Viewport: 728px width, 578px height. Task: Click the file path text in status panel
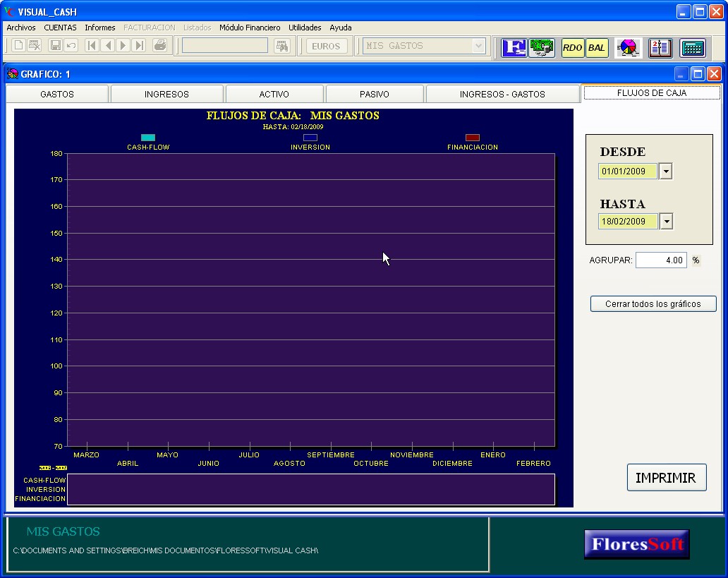click(x=165, y=550)
